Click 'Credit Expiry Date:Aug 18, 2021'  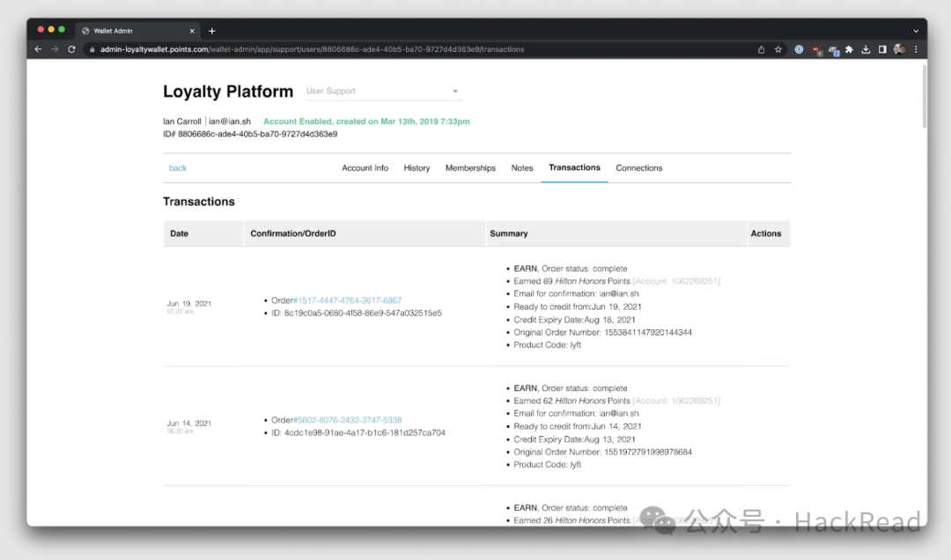pos(574,320)
